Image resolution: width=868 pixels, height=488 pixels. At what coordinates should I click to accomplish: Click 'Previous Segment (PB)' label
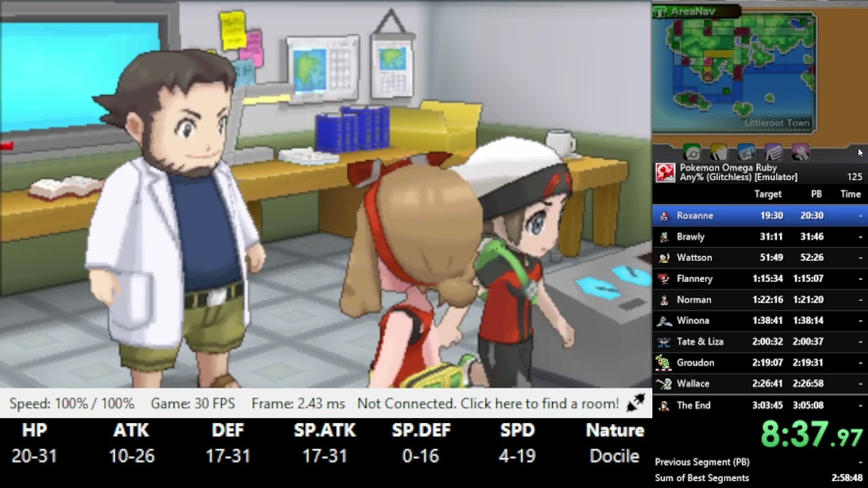[x=702, y=462]
